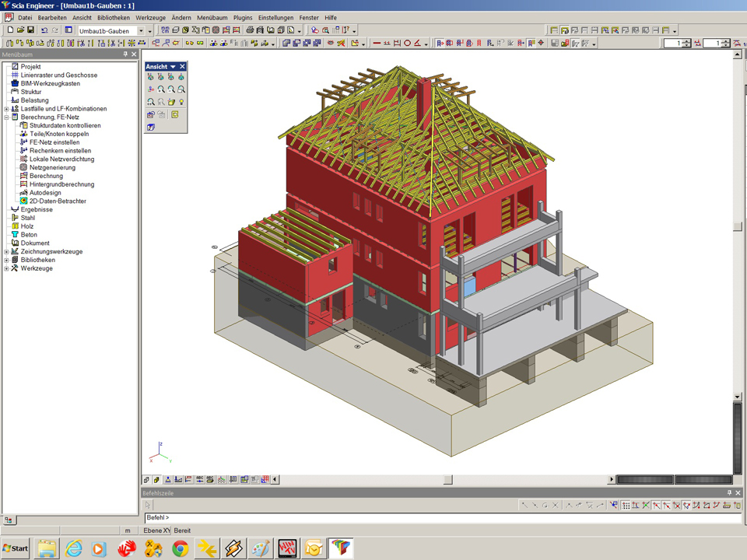Select Netzgenerierung in the tree
The height and width of the screenshot is (560, 747).
tap(52, 168)
